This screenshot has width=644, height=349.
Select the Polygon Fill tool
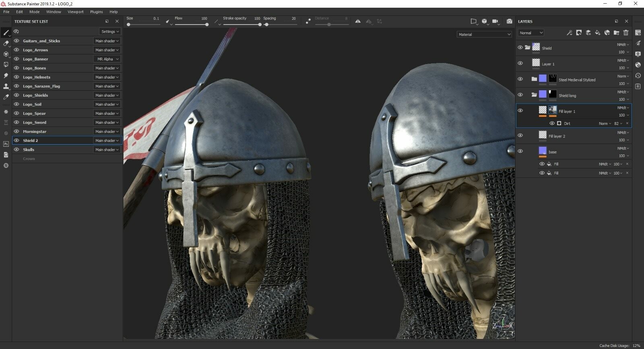coord(6,64)
